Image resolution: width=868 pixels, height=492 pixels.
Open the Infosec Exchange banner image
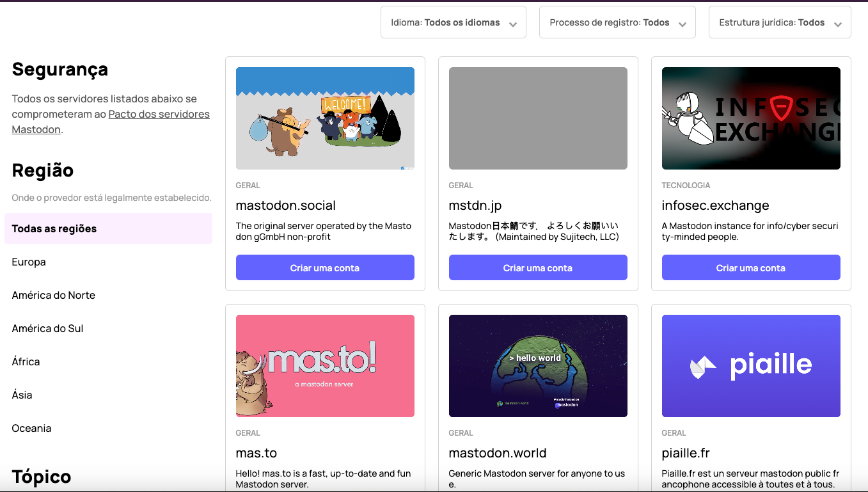pos(751,118)
